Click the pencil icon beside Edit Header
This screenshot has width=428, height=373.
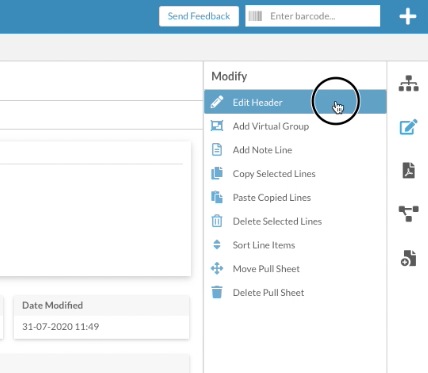click(217, 102)
